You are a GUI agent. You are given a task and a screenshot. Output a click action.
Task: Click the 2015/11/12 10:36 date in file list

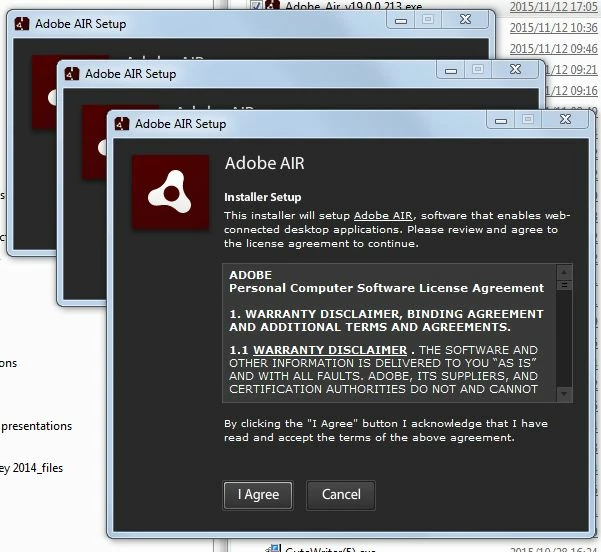(553, 28)
